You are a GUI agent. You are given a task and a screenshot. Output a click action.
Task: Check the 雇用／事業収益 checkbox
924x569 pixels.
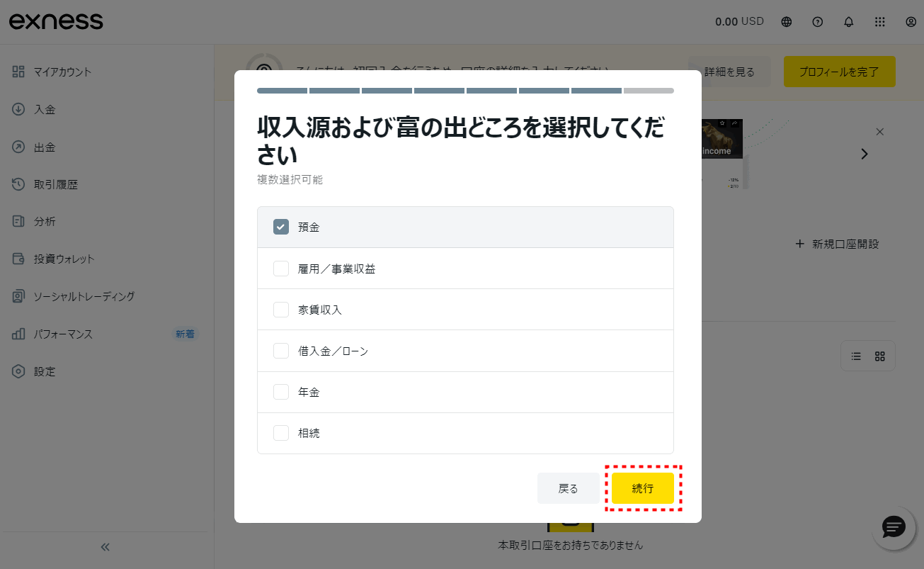281,269
